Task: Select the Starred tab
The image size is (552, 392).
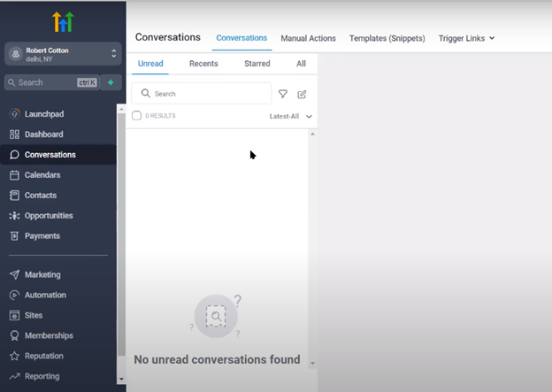Action: click(x=257, y=64)
